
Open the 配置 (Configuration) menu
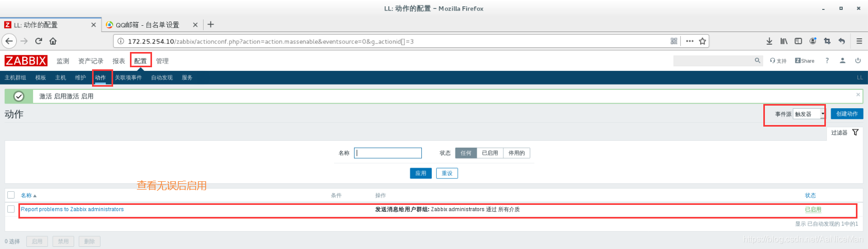click(x=140, y=61)
